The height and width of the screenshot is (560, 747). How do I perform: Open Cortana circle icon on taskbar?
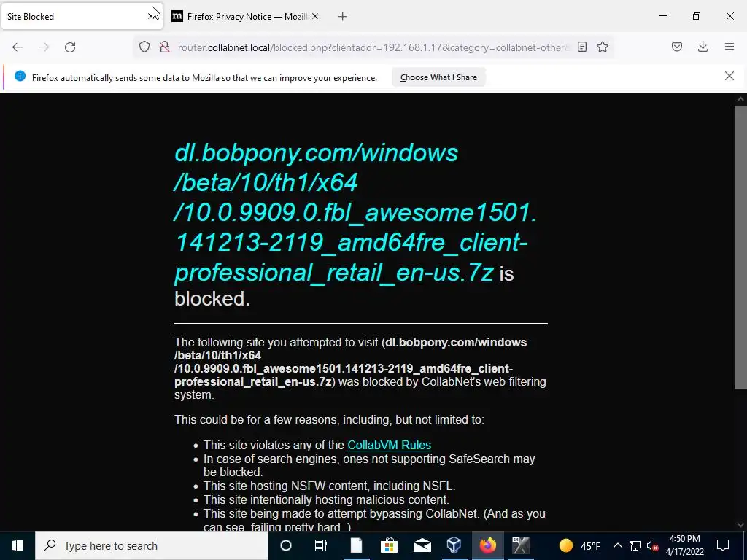point(286,545)
